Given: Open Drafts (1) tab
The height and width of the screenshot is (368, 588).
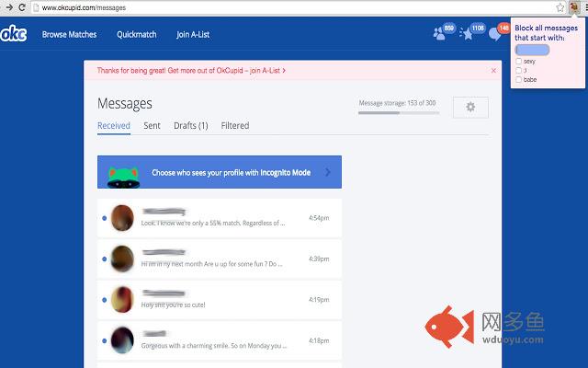Looking at the screenshot, I should point(191,126).
